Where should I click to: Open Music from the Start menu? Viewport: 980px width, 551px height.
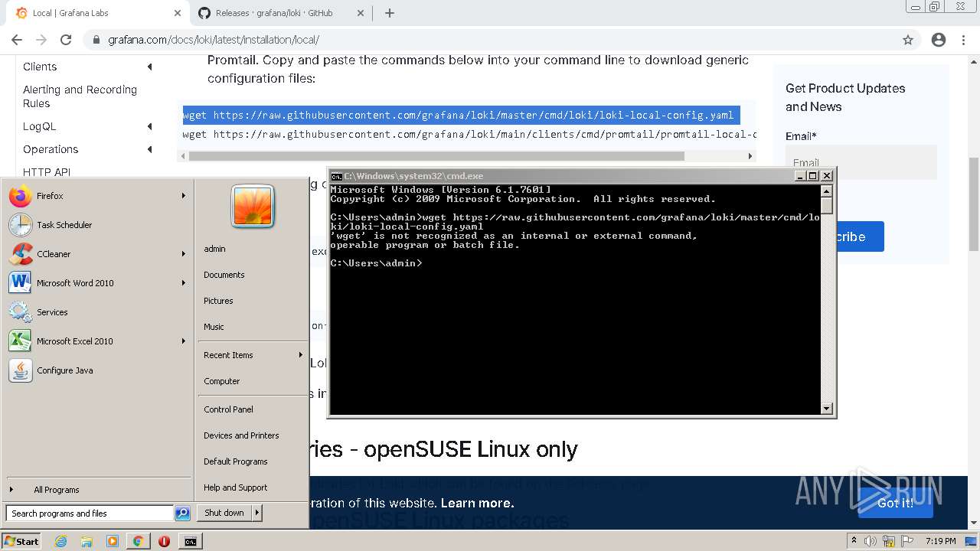214,327
